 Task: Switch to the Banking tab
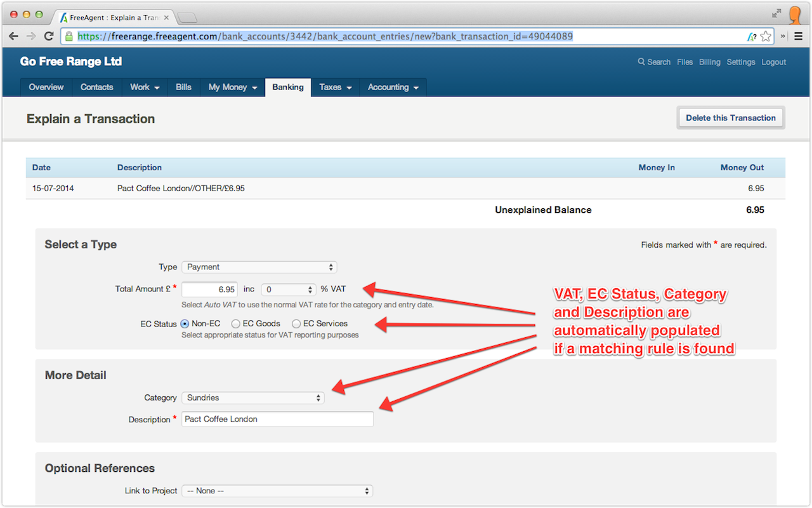(287, 87)
